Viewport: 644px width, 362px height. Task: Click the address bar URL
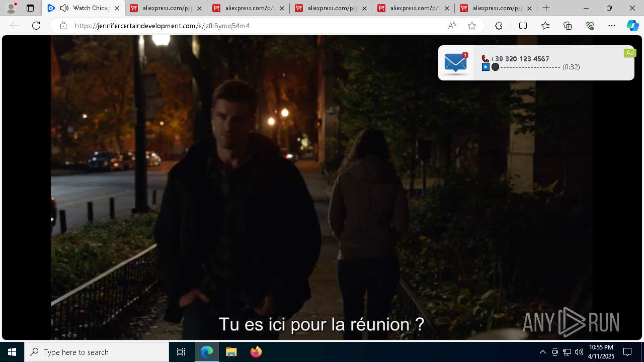[x=162, y=26]
